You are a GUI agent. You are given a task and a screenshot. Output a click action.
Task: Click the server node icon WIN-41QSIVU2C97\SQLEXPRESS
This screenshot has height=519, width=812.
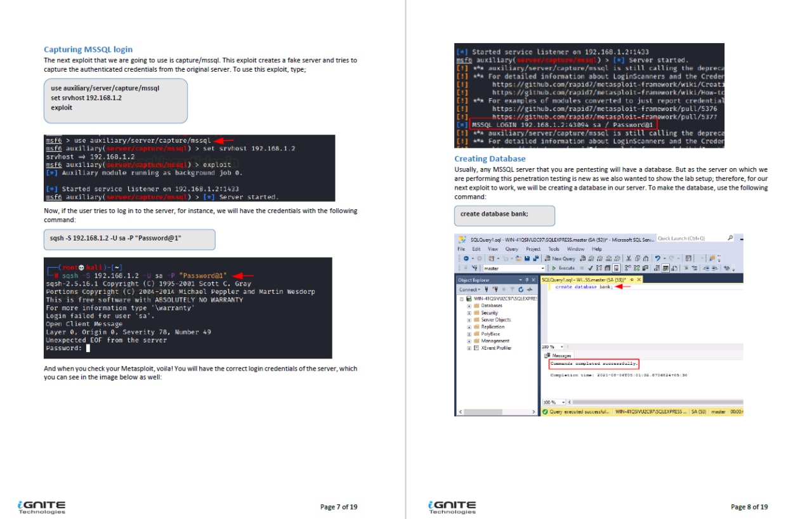(469, 298)
